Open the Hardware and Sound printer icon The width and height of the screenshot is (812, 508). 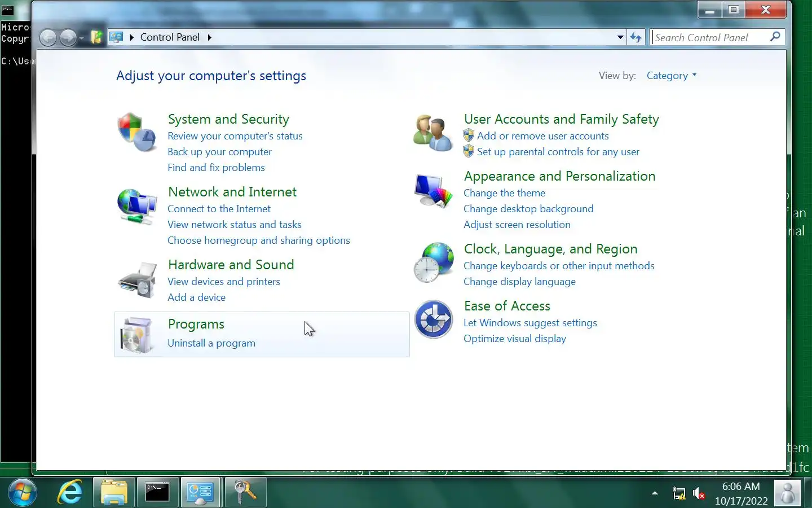pos(137,280)
